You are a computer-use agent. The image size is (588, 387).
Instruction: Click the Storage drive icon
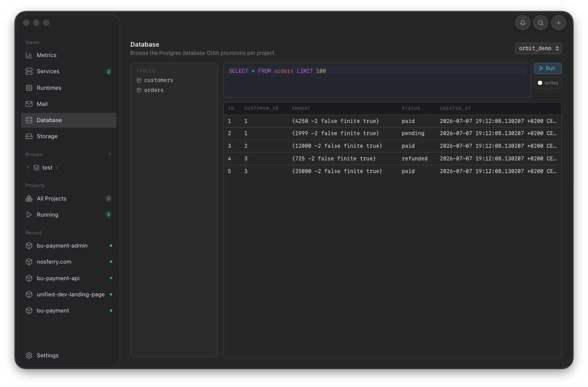[29, 136]
